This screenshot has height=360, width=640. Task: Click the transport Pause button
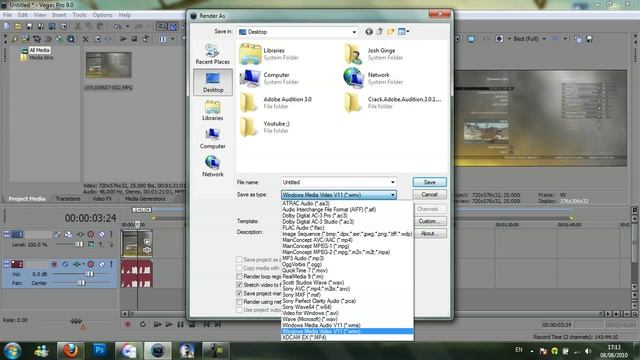click(180, 324)
